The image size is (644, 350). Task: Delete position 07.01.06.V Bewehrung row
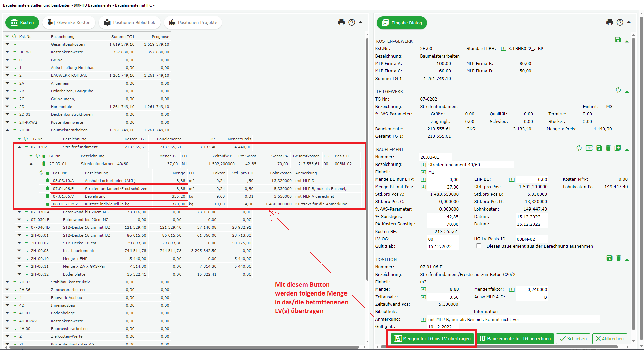[x=48, y=196]
